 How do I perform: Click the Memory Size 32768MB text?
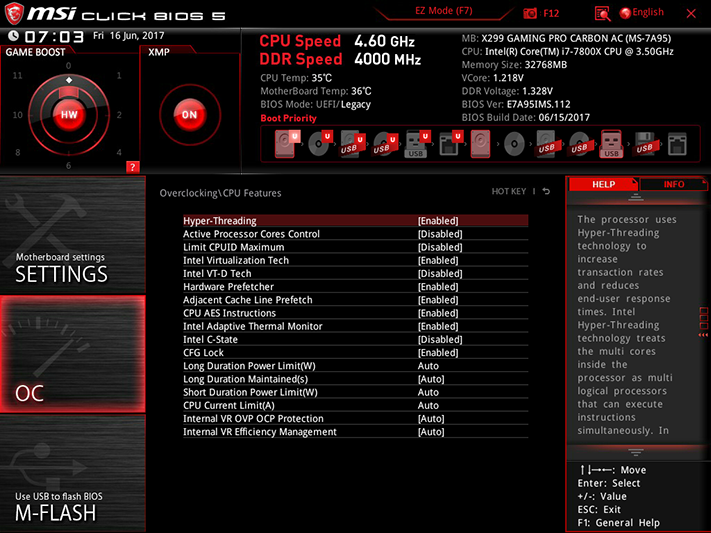(x=514, y=64)
